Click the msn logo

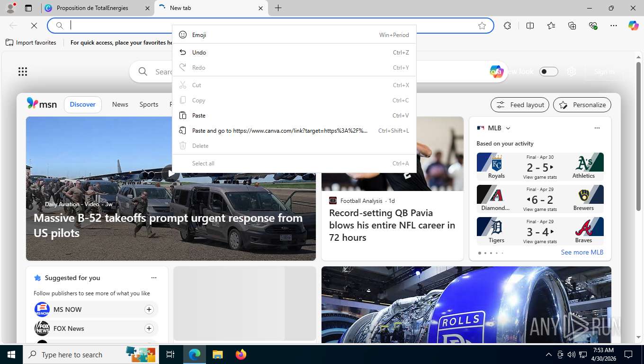tap(42, 104)
